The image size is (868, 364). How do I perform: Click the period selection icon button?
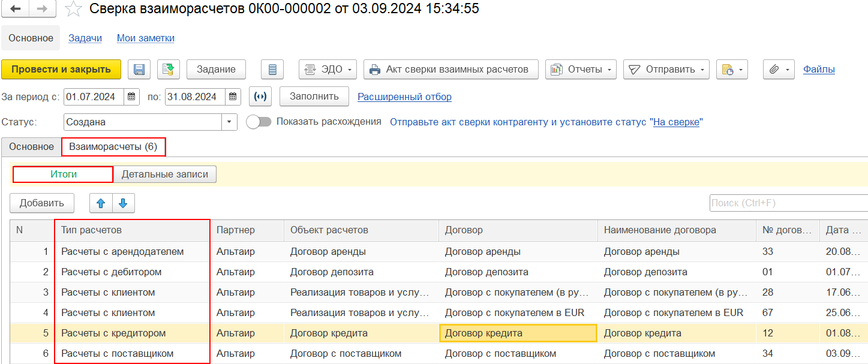260,97
